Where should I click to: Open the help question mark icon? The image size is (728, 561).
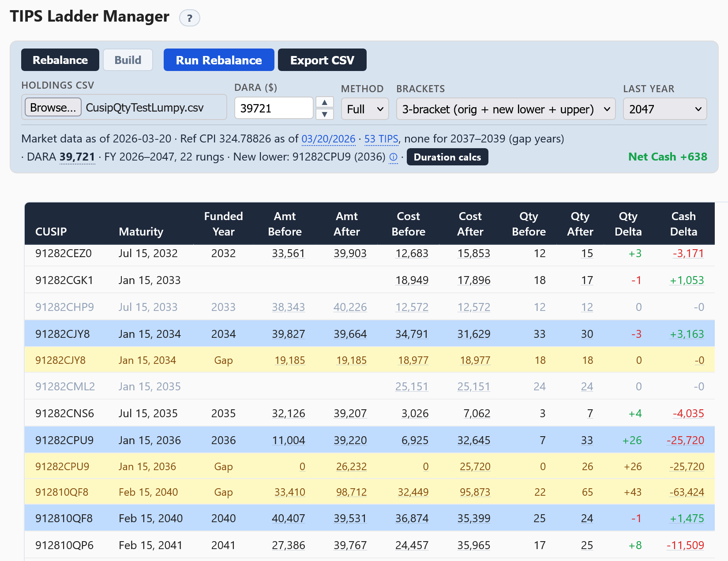(x=190, y=18)
